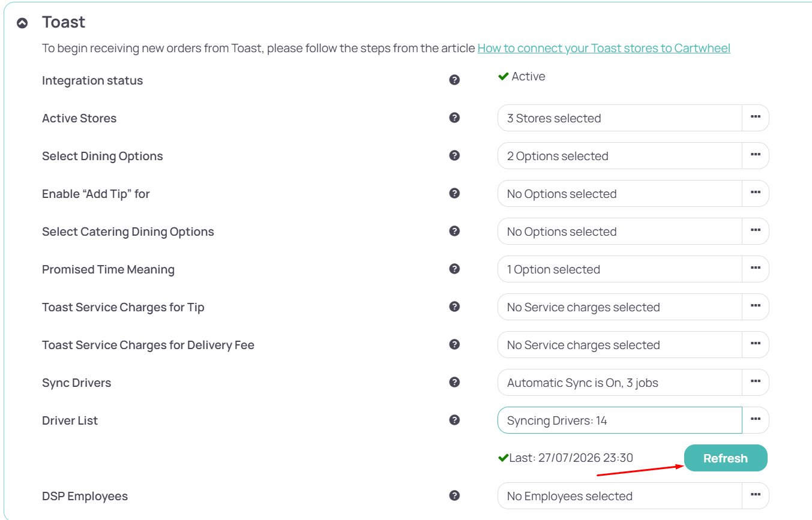Open ellipsis menu for Service Charges for Delivery Fee
This screenshot has width=812, height=520.
tap(756, 345)
